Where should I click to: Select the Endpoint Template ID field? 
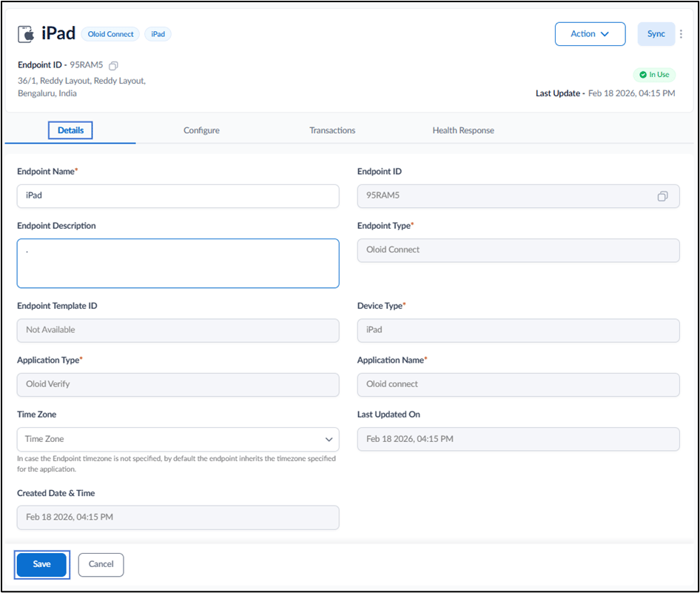coord(178,330)
